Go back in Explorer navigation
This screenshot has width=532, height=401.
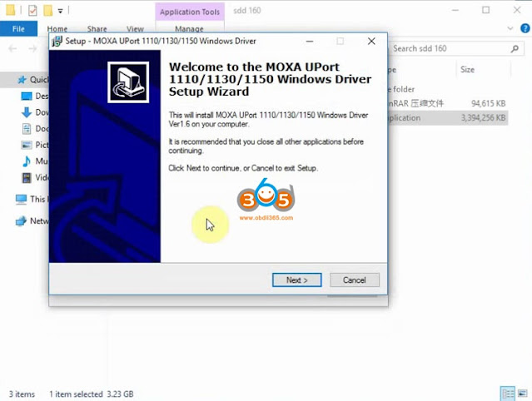pyautogui.click(x=12, y=49)
